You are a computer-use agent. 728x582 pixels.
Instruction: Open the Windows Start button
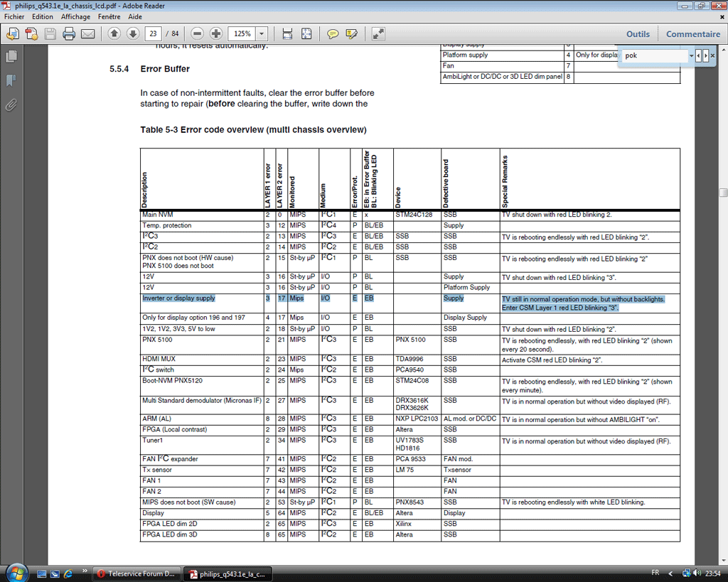(16, 573)
